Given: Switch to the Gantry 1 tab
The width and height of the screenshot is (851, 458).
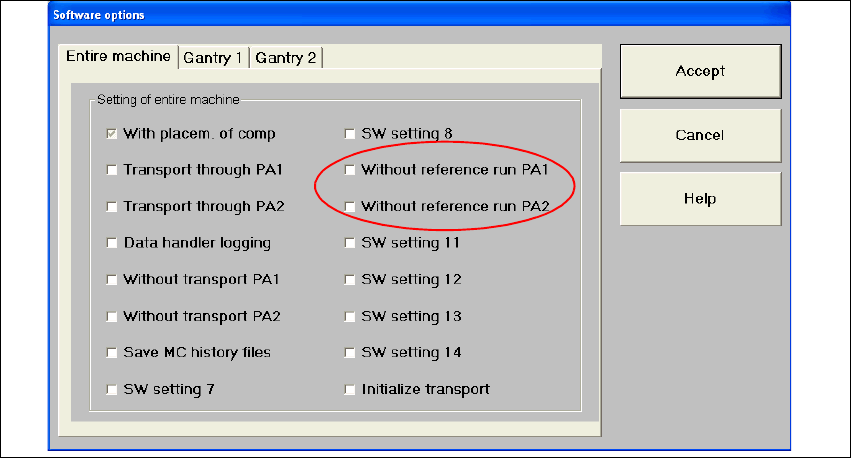Looking at the screenshot, I should point(213,58).
